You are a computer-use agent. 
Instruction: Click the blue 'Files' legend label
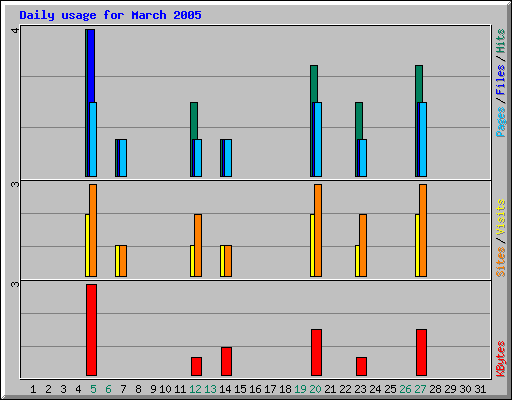point(500,80)
